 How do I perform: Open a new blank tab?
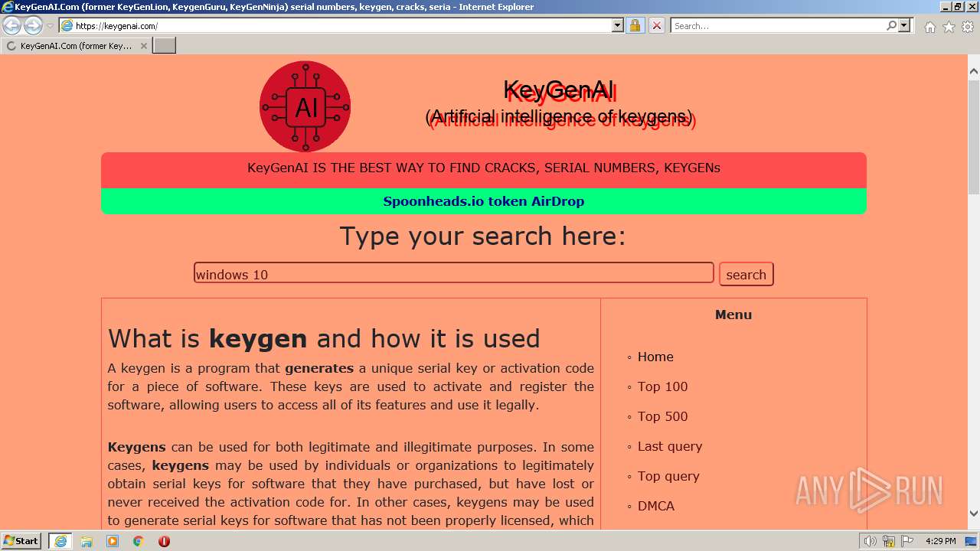165,46
